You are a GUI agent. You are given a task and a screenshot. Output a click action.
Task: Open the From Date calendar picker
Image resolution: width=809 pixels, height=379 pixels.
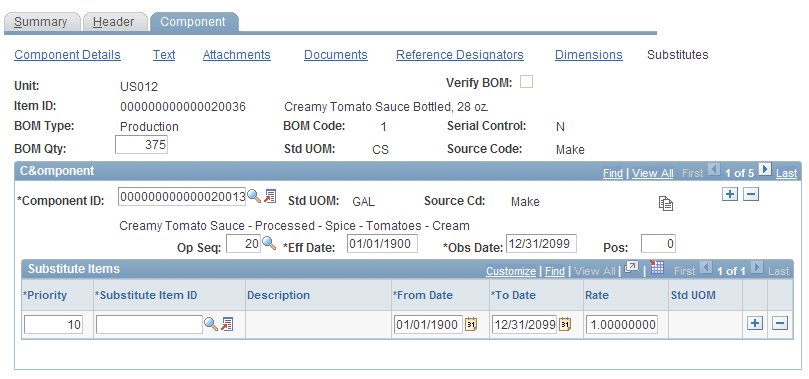click(471, 324)
